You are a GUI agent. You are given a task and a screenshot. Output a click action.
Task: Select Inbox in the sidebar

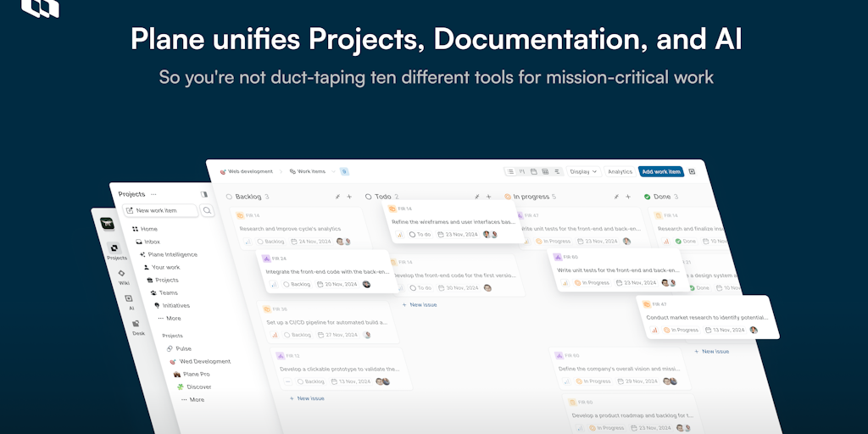click(x=152, y=242)
